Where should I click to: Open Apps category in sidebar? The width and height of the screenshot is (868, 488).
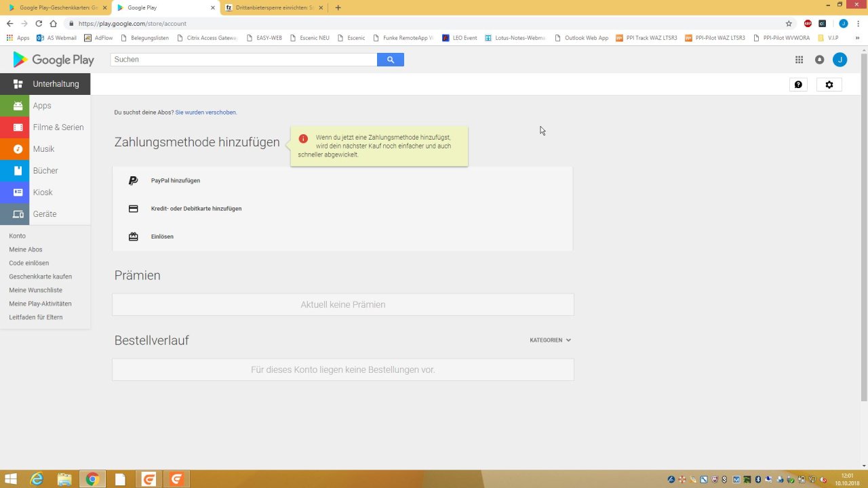(45, 106)
